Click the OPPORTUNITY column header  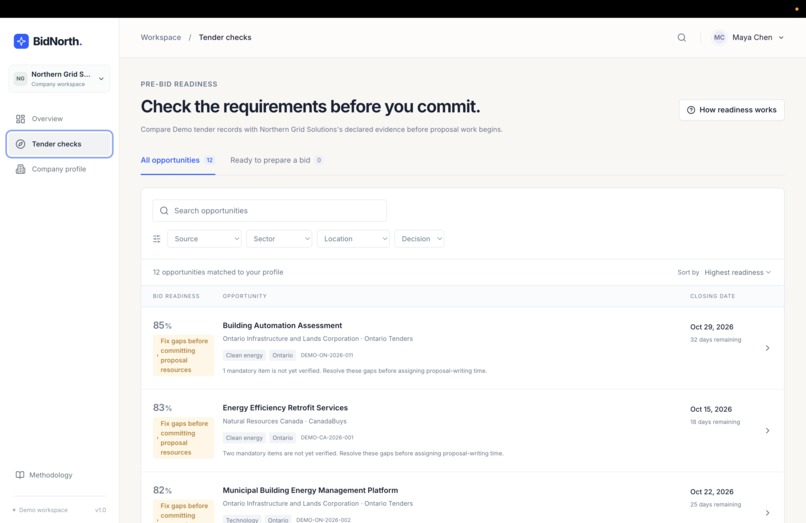pyautogui.click(x=245, y=296)
